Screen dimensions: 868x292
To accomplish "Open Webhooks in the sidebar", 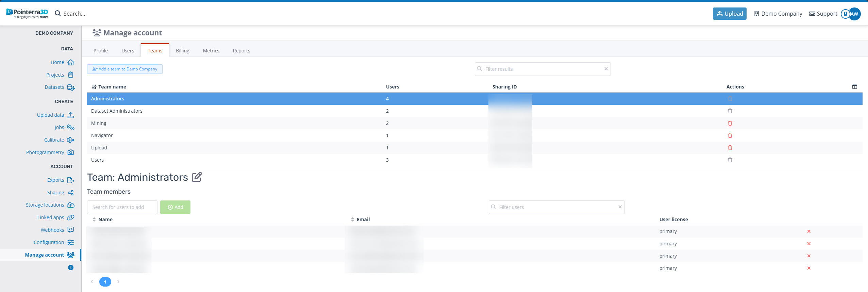I will (x=57, y=230).
